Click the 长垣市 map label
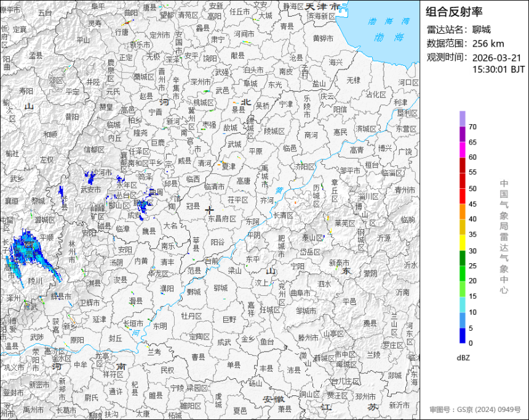529x420 pixels. coord(133,323)
